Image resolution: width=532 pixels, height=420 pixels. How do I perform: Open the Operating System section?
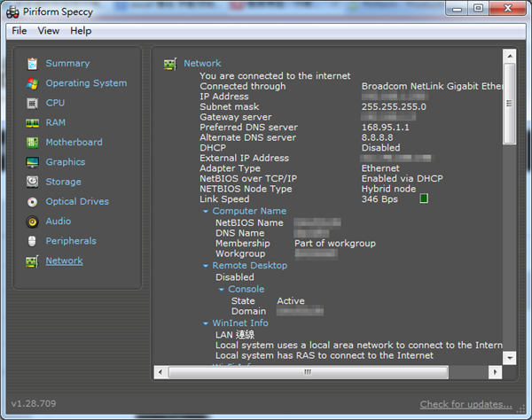coord(86,83)
